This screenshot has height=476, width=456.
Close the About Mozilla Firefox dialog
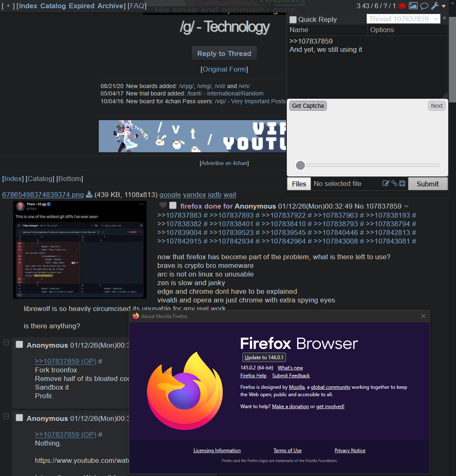(423, 316)
